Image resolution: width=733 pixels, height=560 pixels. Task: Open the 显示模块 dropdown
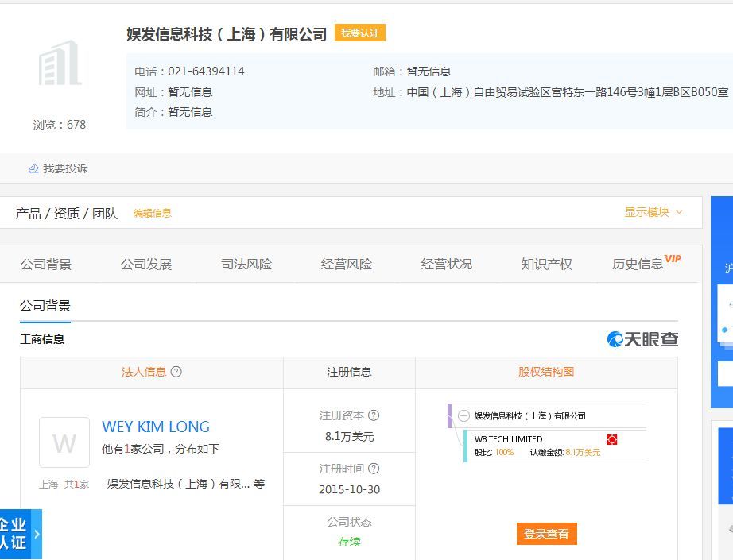[653, 212]
